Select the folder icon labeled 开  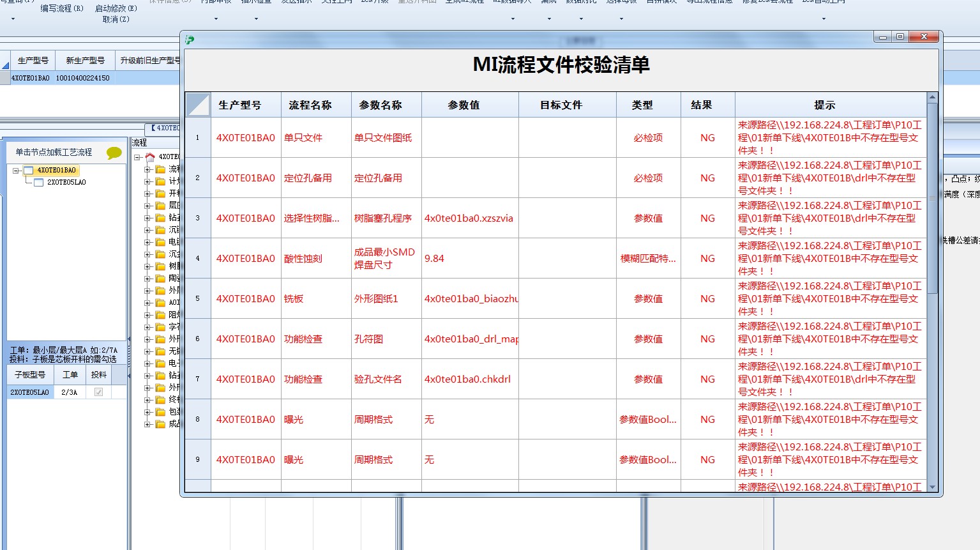click(160, 194)
